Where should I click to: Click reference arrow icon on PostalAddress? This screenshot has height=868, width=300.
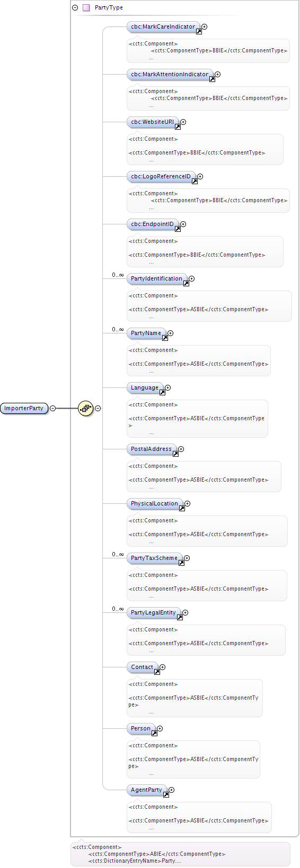click(x=175, y=454)
